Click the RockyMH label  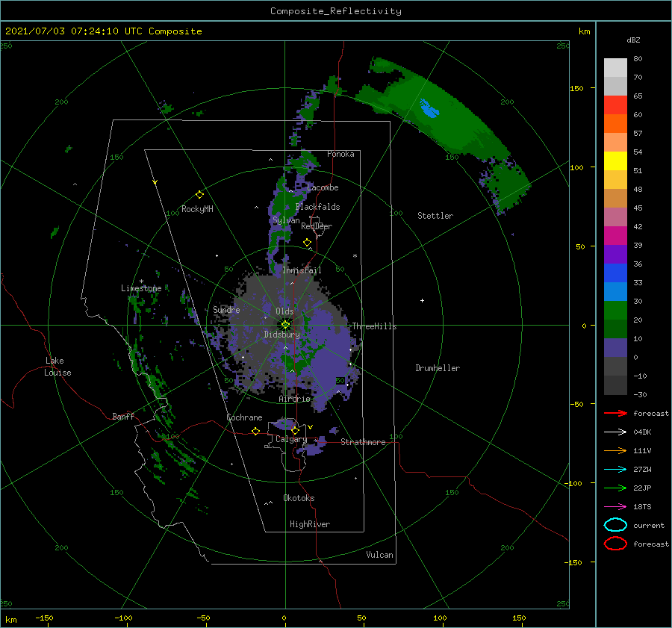click(197, 209)
